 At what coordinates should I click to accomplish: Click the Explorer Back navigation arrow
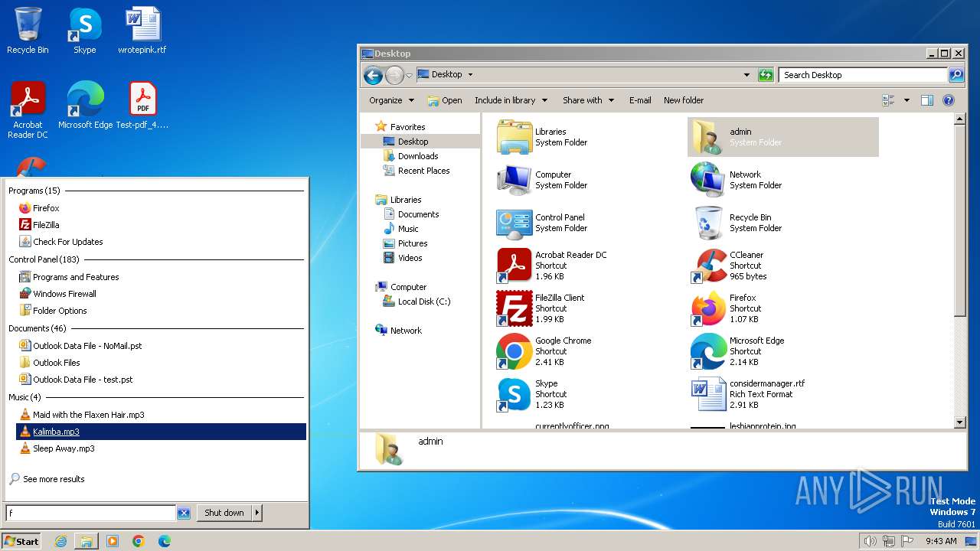pos(373,75)
